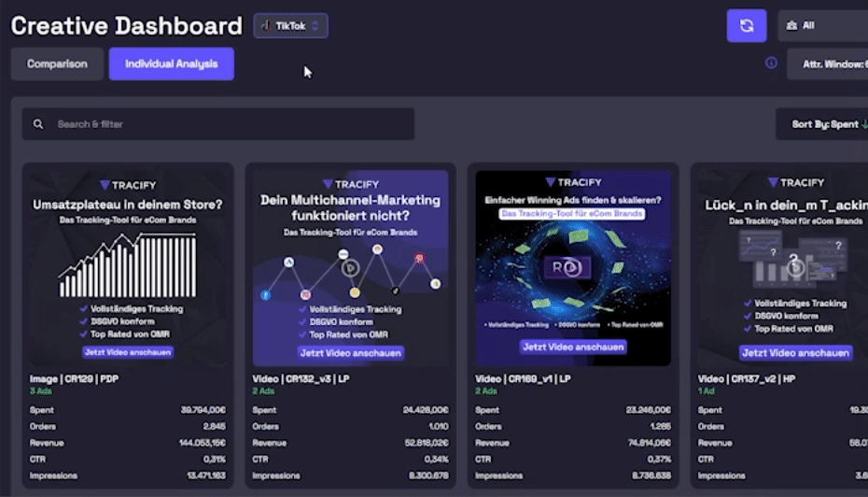The height and width of the screenshot is (497, 868).
Task: Click the Revenue value 52.818,02€
Action: tap(427, 443)
